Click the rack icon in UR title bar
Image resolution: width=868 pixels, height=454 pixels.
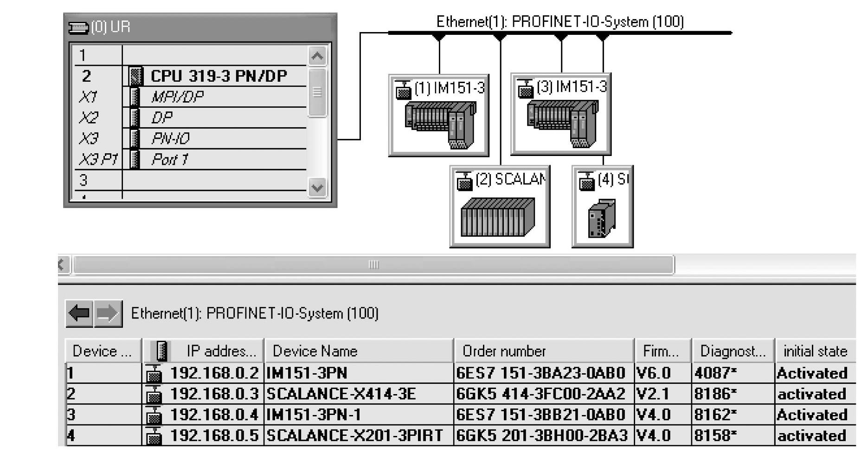click(x=78, y=27)
